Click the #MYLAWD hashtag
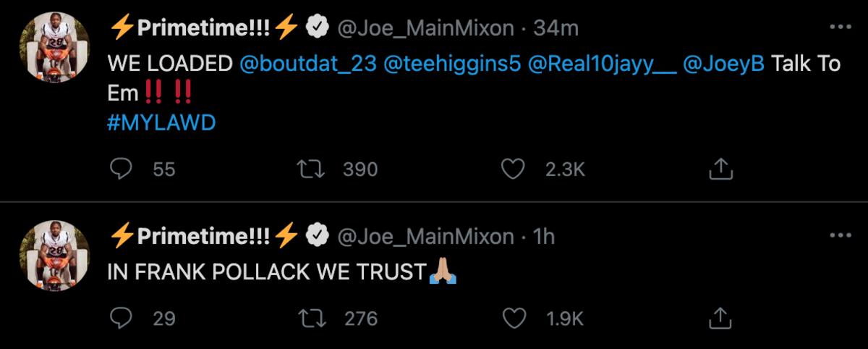This screenshot has height=349, width=868. pos(161,123)
